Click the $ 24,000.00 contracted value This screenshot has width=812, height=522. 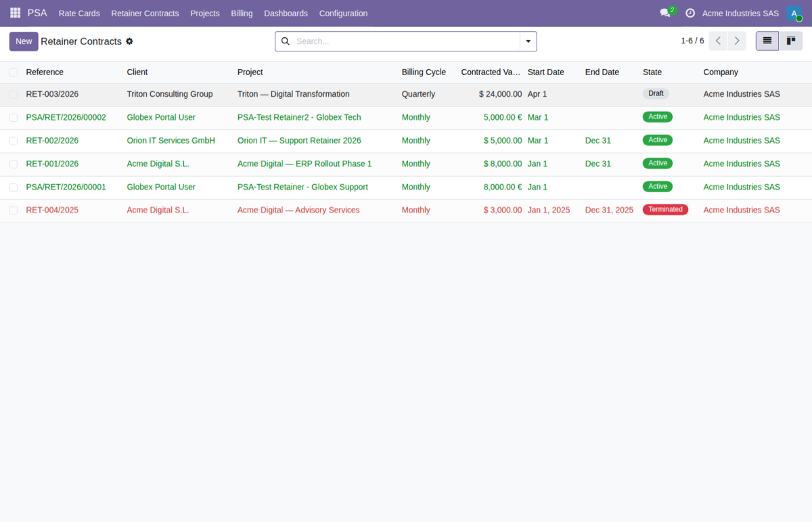(500, 94)
